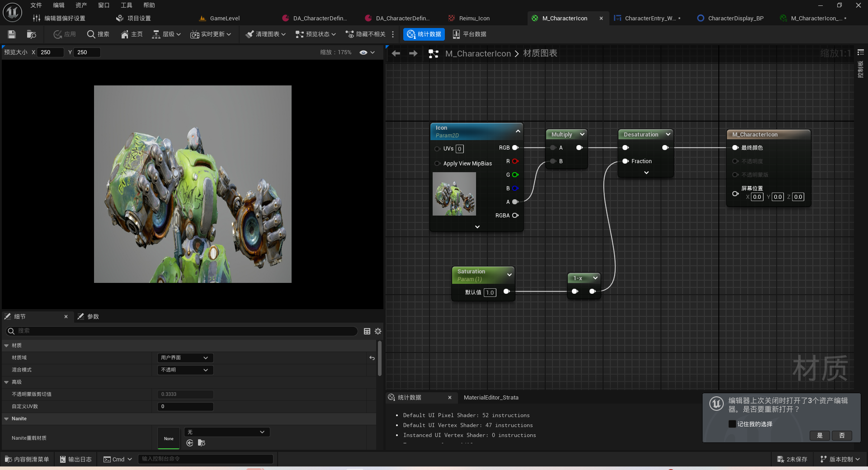Viewport: 868px width, 470px height.
Task: Open the 编辑 (Edit) menu
Action: click(x=59, y=5)
